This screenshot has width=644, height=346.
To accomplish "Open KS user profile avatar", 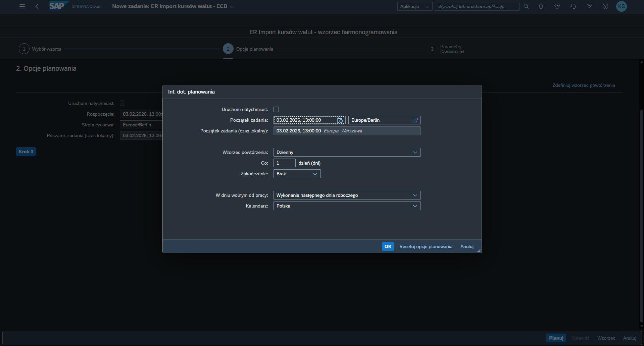I will pyautogui.click(x=622, y=6).
